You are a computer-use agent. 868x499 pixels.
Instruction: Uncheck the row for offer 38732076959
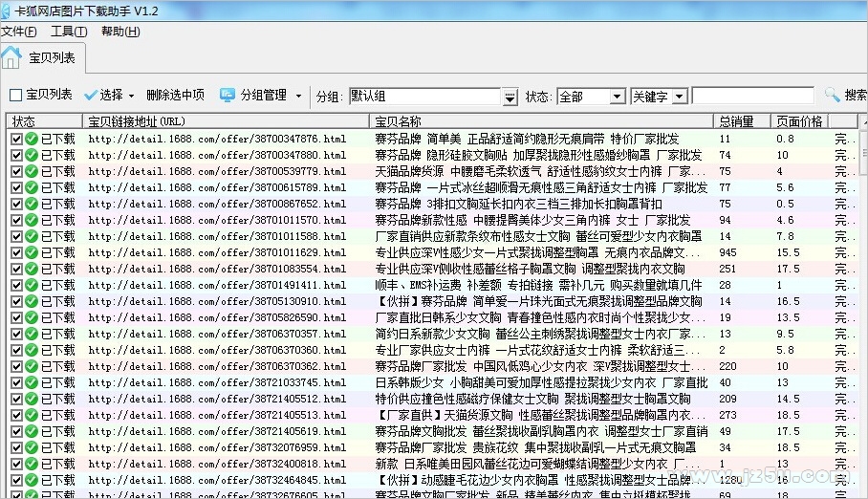point(16,447)
